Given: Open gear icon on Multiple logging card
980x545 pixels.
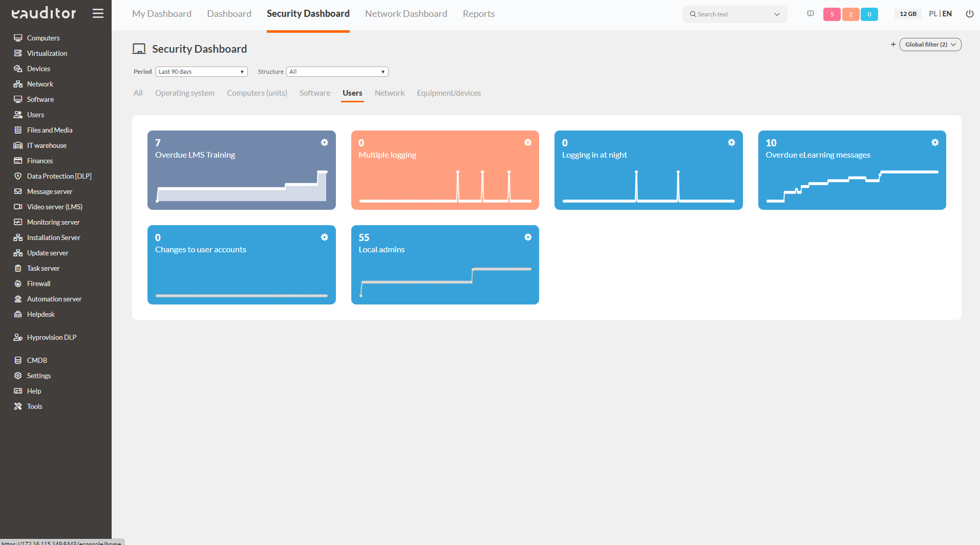Looking at the screenshot, I should [x=527, y=143].
